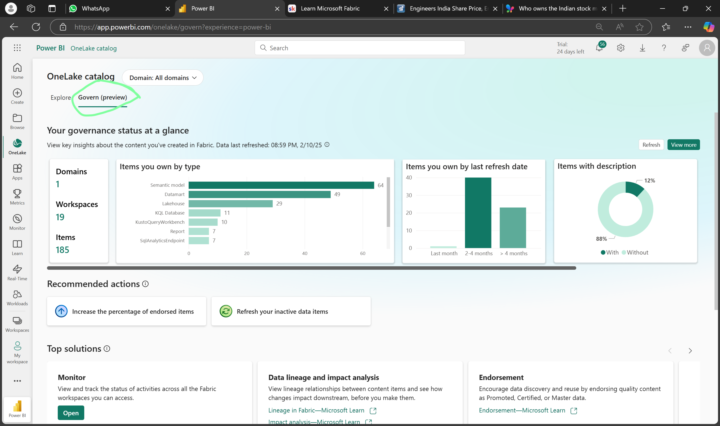Add page to favorites star icon
Image resolution: width=720 pixels, height=426 pixels.
[x=639, y=27]
